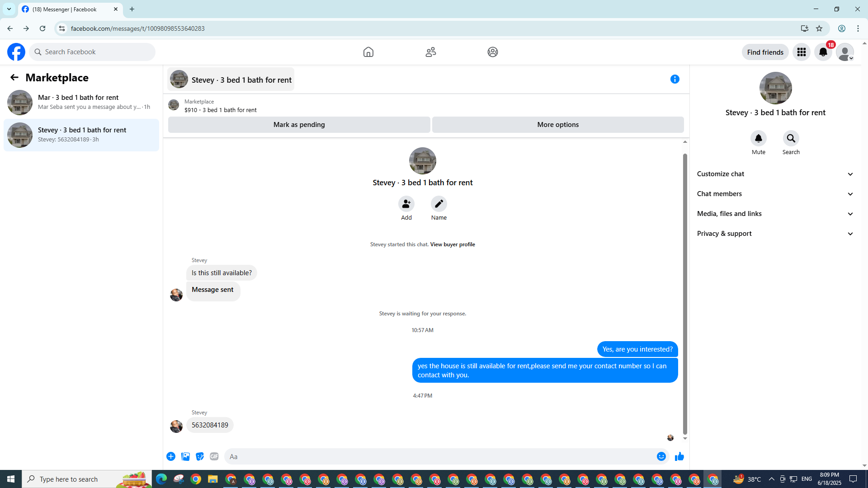This screenshot has height=488, width=868.
Task: Mute this conversation with the bell icon
Action: click(759, 138)
